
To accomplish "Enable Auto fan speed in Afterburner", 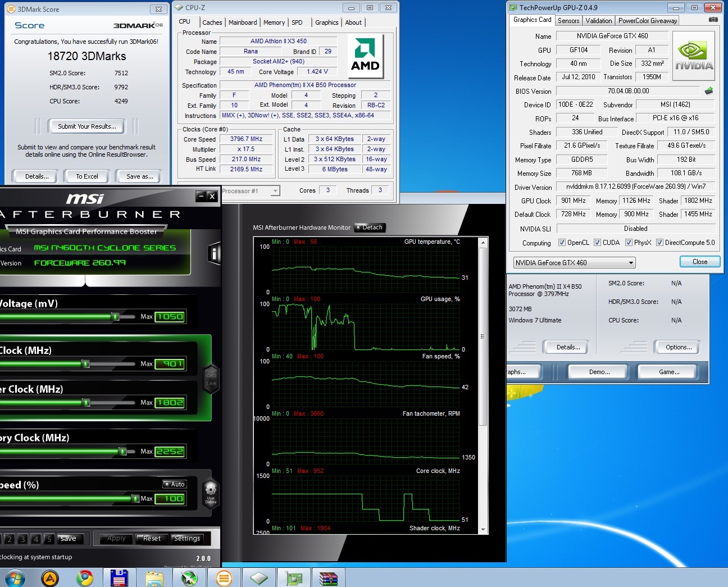I will [174, 484].
